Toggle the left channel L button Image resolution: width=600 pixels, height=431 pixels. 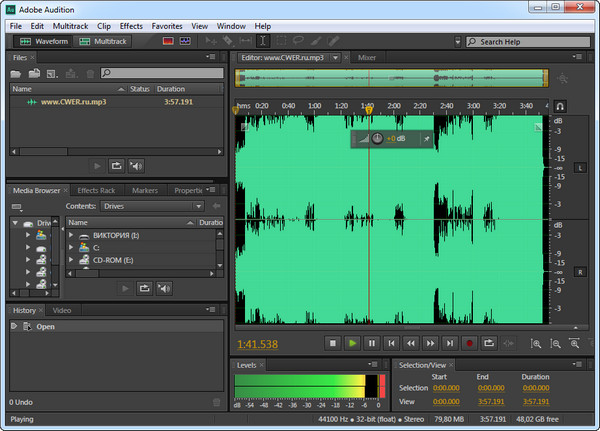pyautogui.click(x=581, y=167)
